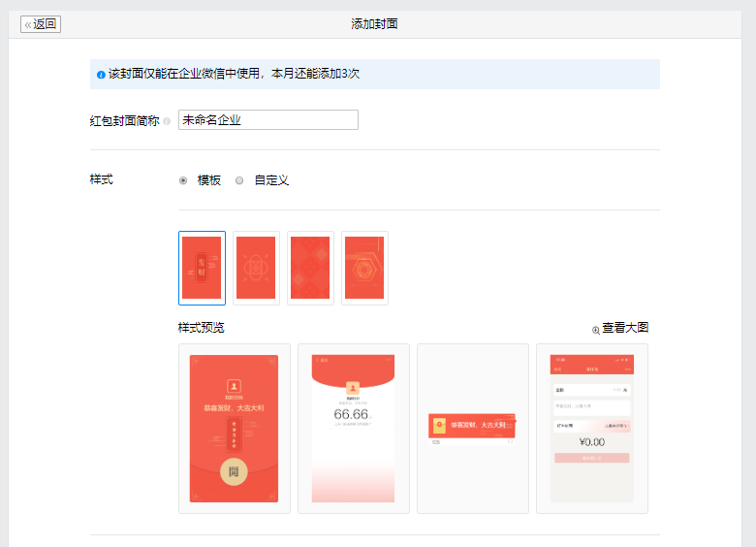
Task: Select the 自定义 radio button
Action: [239, 180]
